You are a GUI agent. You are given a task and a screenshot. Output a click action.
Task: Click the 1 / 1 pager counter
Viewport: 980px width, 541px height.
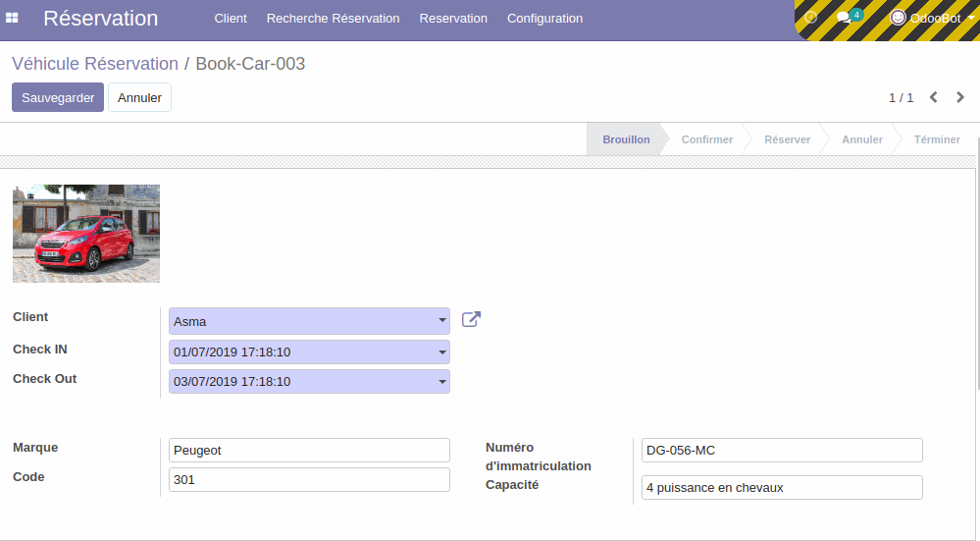pyautogui.click(x=901, y=98)
